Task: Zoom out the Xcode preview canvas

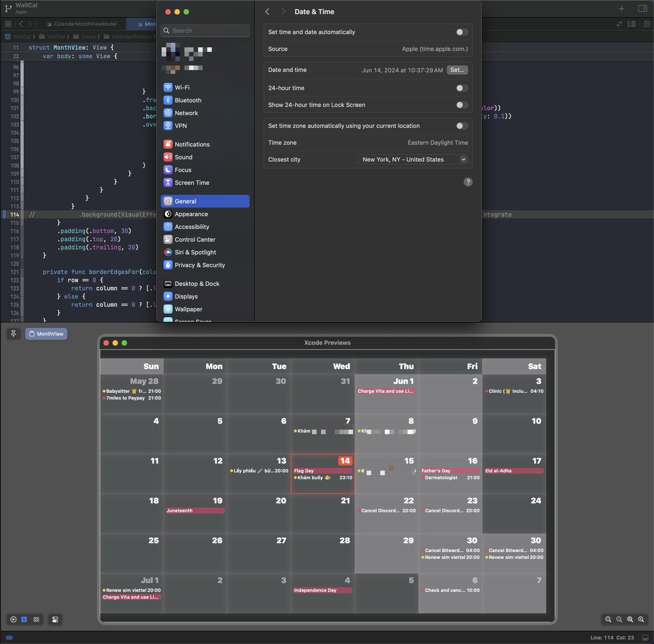Action: (608, 619)
